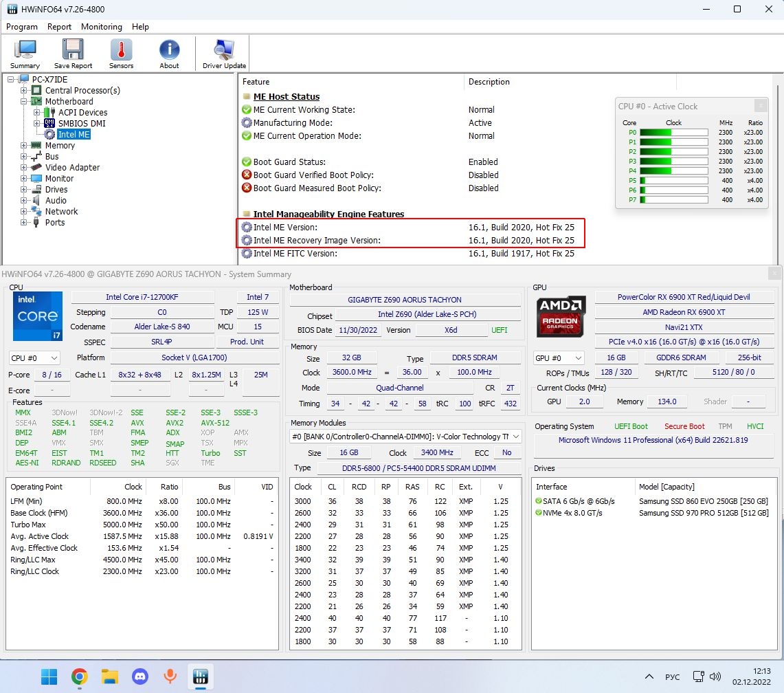Click the microphone app taskbar icon
Image resolution: width=784 pixels, height=693 pixels.
tap(170, 676)
